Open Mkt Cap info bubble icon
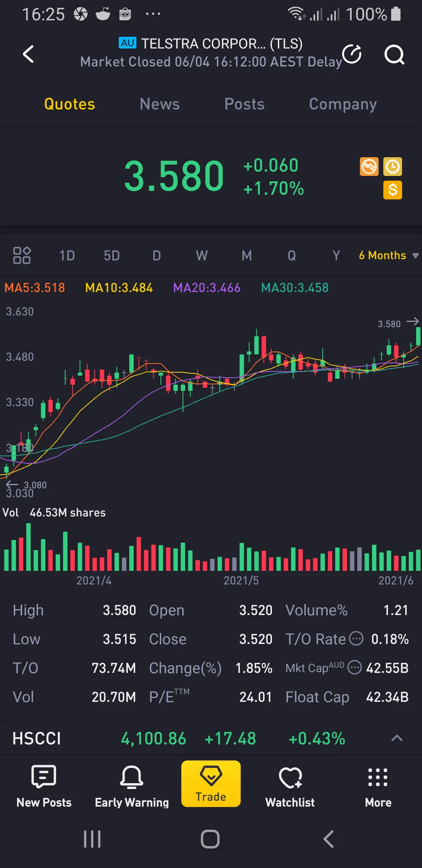Viewport: 422px width, 868px height. pos(354,667)
